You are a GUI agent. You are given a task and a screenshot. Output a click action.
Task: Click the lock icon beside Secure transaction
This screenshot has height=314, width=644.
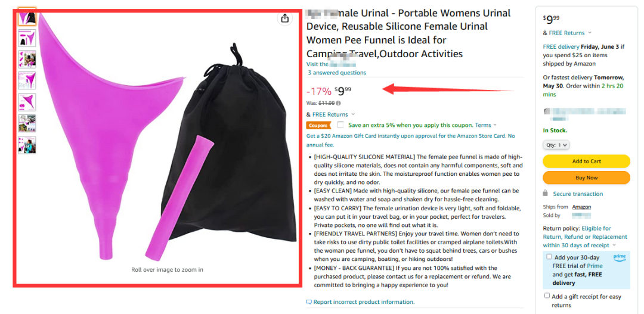click(546, 194)
